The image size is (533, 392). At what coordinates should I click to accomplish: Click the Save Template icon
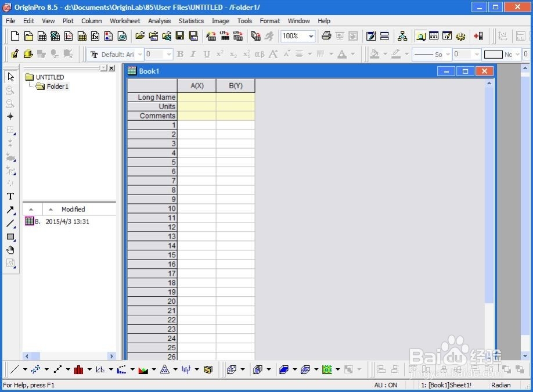pyautogui.click(x=193, y=36)
